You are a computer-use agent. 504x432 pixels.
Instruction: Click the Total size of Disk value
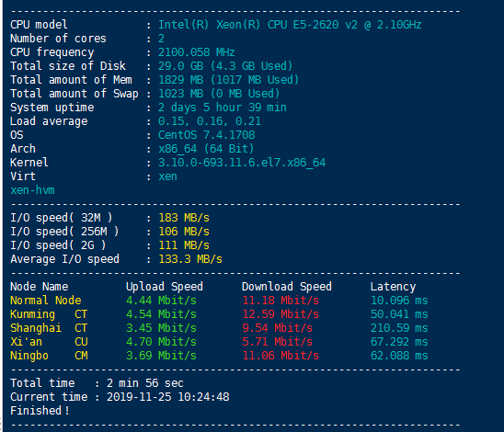[x=225, y=66]
